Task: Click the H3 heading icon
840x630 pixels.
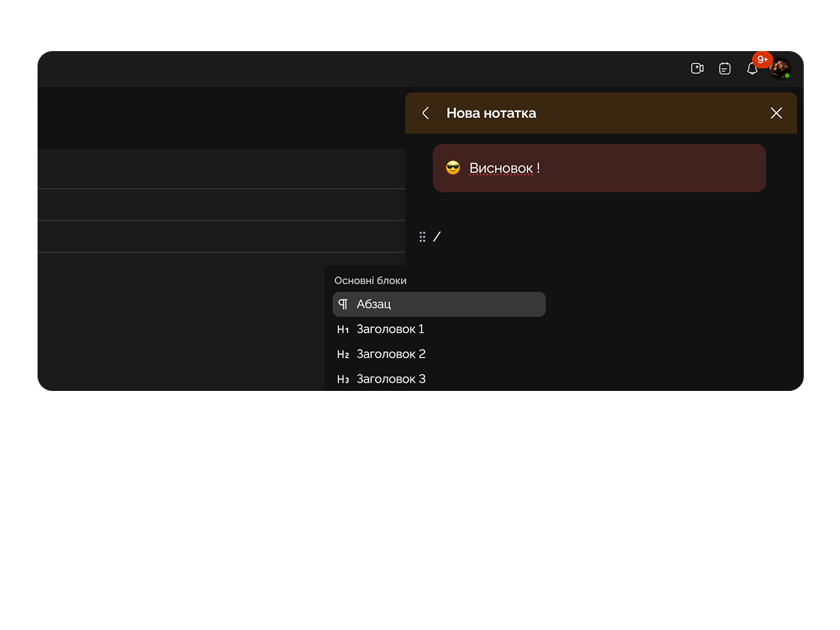Action: [343, 379]
